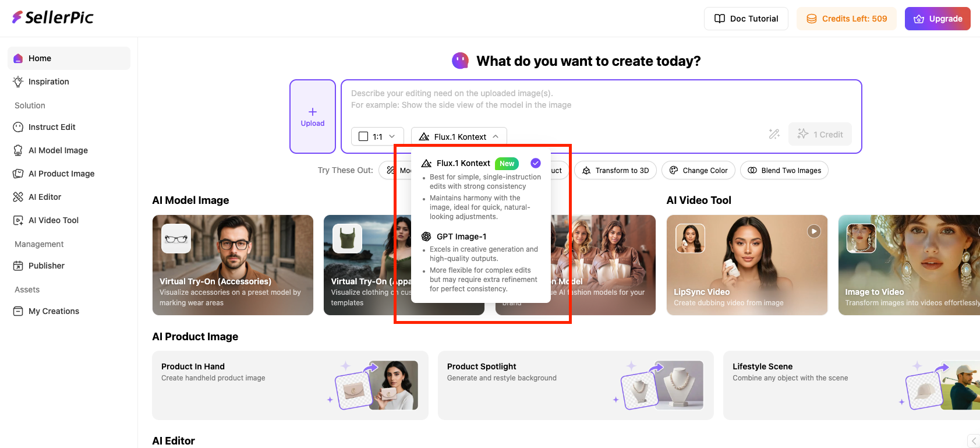Open AI Editor in the sidebar
The height and width of the screenshot is (448, 980).
[x=45, y=197]
